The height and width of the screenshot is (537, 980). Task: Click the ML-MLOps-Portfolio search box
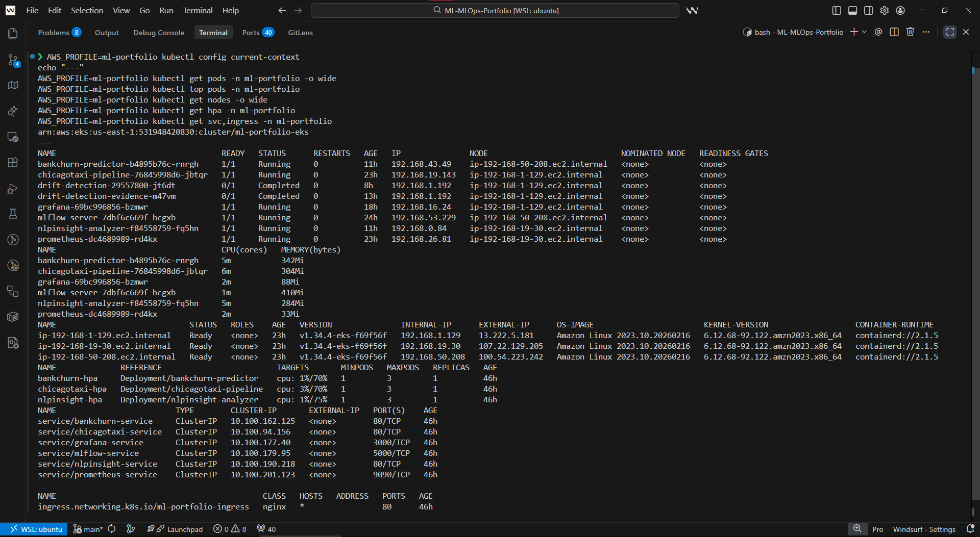pyautogui.click(x=495, y=10)
